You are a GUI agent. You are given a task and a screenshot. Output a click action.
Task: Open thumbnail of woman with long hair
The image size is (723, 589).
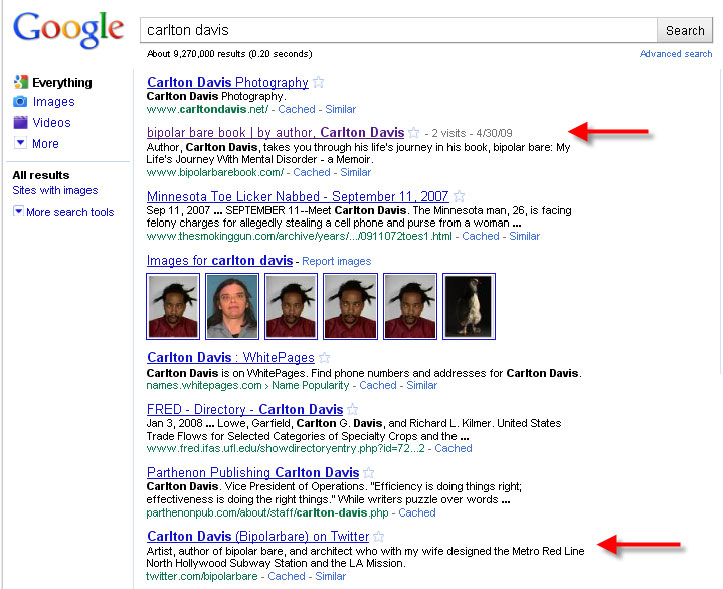[x=232, y=306]
